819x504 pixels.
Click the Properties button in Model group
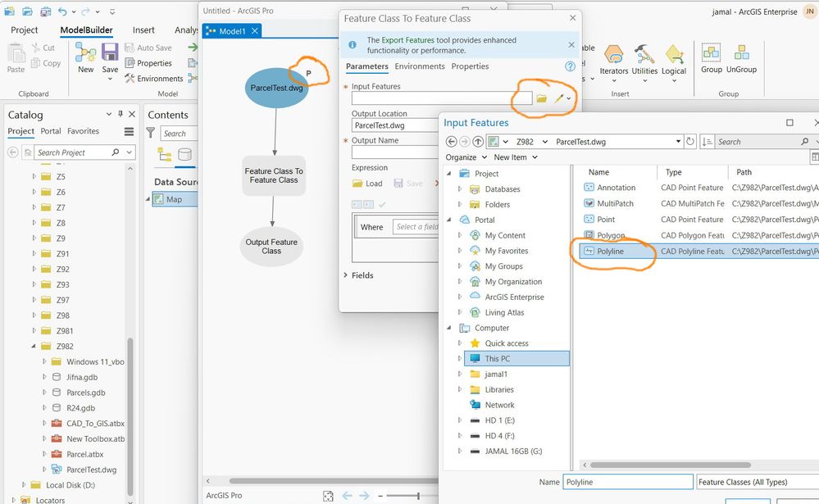pos(148,63)
